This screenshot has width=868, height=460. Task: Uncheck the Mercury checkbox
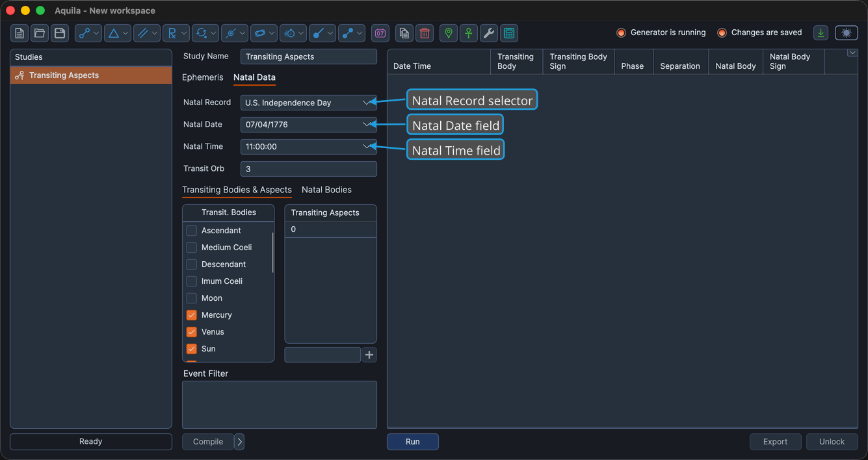coord(192,315)
